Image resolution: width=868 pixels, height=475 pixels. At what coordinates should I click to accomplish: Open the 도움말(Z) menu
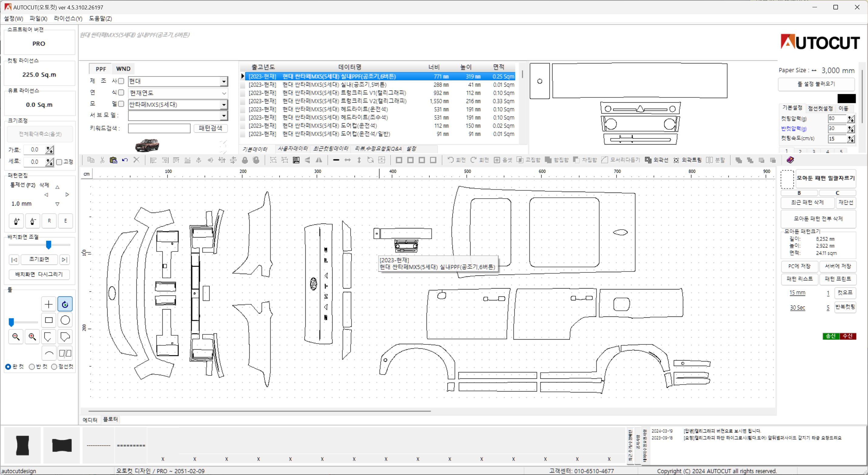(x=100, y=19)
